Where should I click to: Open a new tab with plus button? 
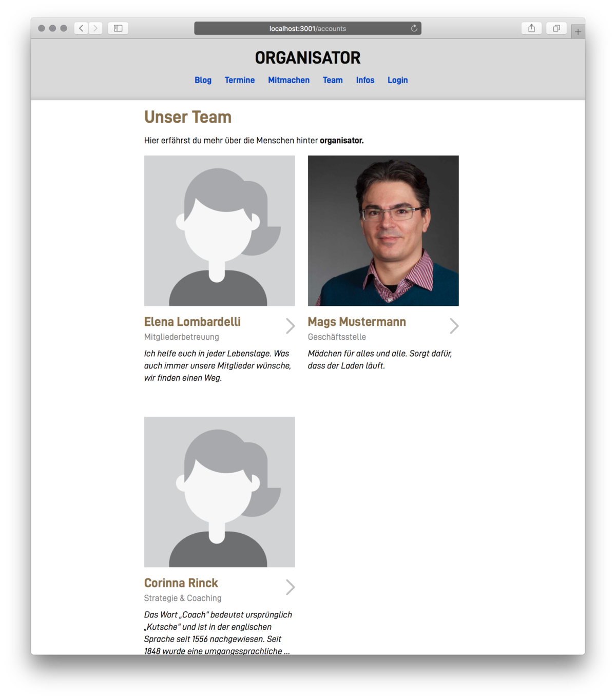(577, 32)
